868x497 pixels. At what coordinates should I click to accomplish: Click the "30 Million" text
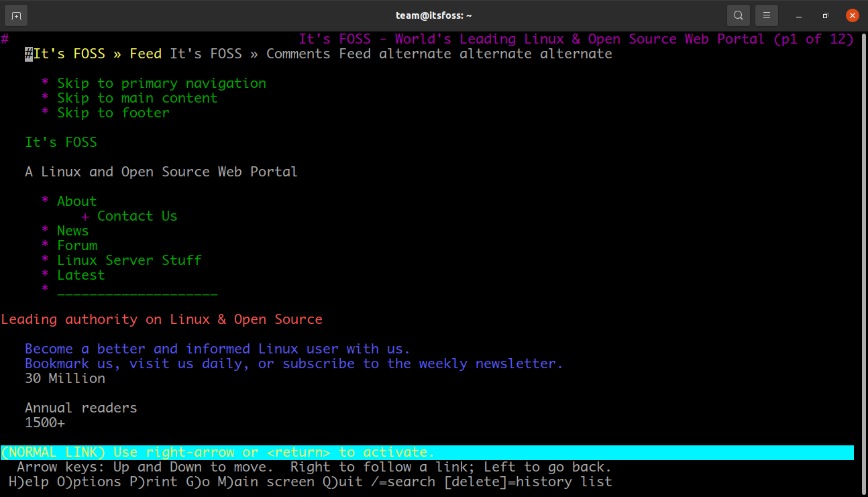[x=65, y=378]
